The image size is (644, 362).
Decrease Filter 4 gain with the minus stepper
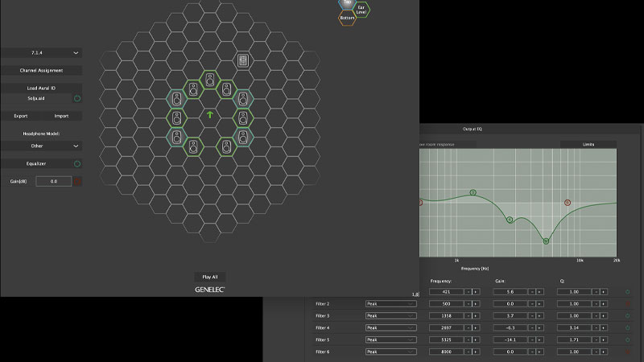(x=532, y=328)
